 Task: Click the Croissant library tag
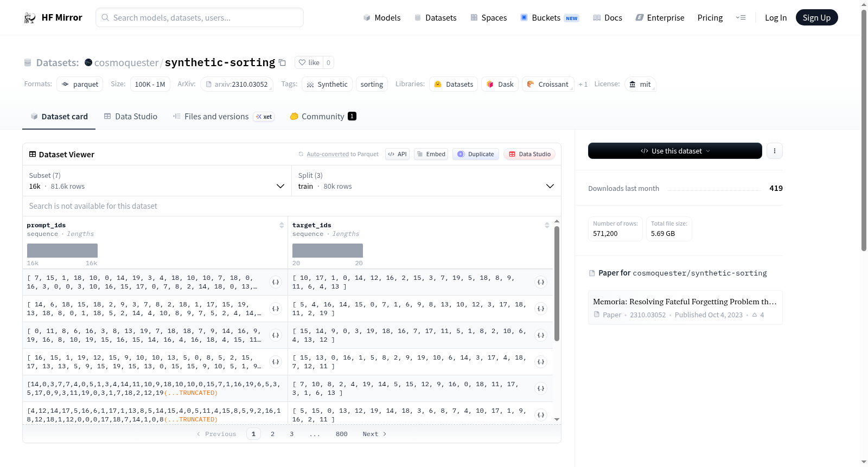548,84
